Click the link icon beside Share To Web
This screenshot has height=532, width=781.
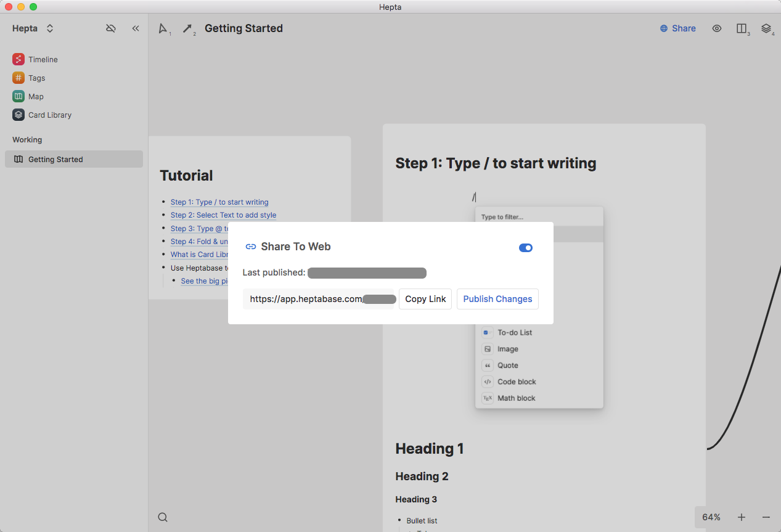[x=251, y=247]
